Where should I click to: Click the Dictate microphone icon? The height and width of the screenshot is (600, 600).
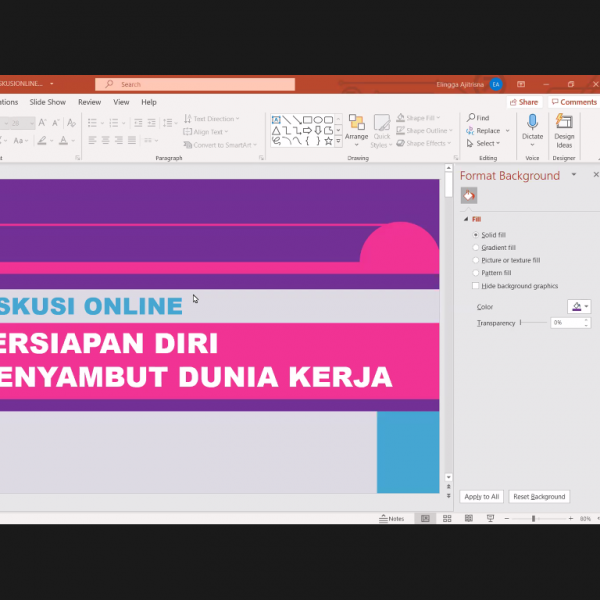click(x=532, y=122)
